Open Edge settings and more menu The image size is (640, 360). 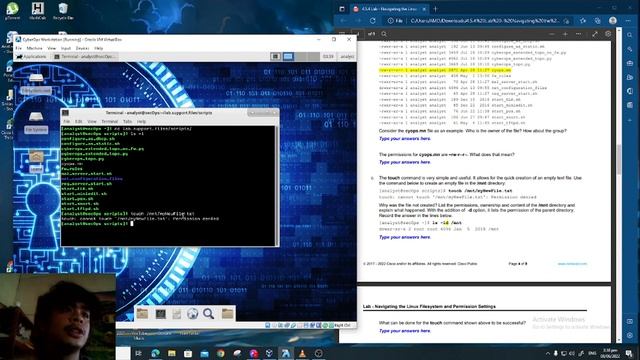pos(629,20)
